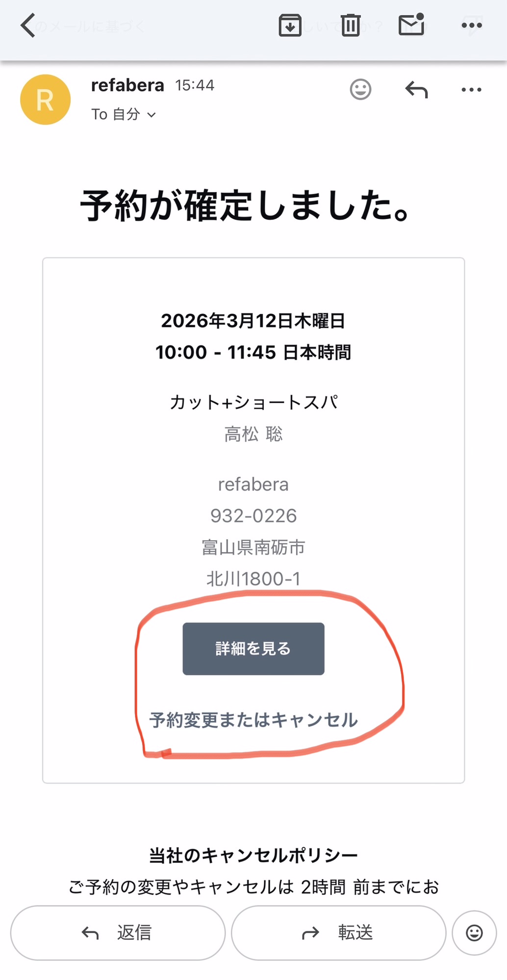This screenshot has height=980, width=507.
Task: Delete the email using the trash icon
Action: tap(351, 25)
